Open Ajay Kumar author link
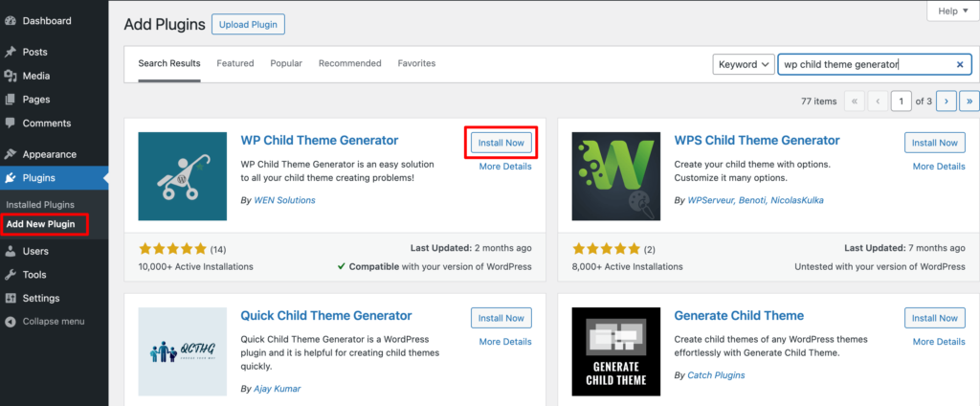The height and width of the screenshot is (406, 980). [x=277, y=389]
